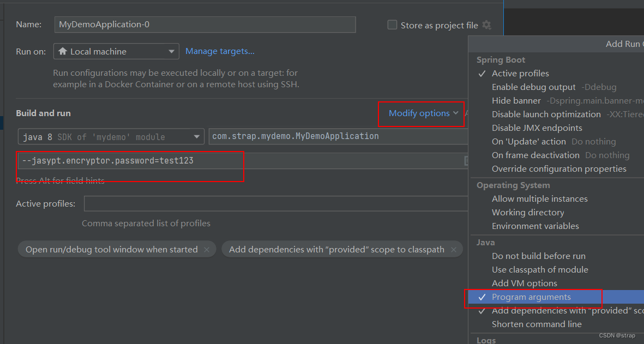Toggle Add dependencies with provided scope menu entry
This screenshot has width=644, height=344.
click(556, 310)
